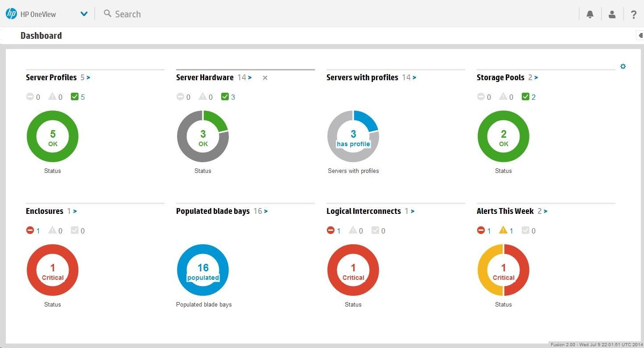644x348 pixels.
Task: Click the HP logo icon
Action: point(11,14)
